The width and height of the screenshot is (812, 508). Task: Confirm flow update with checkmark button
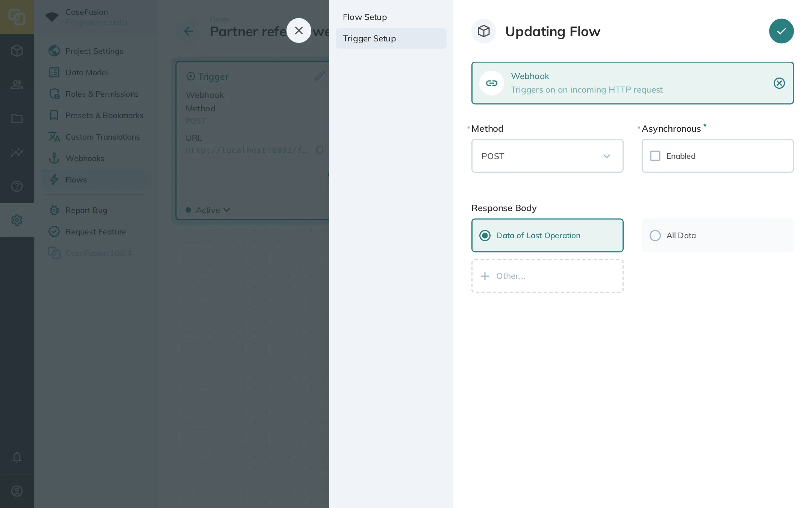[x=781, y=31]
